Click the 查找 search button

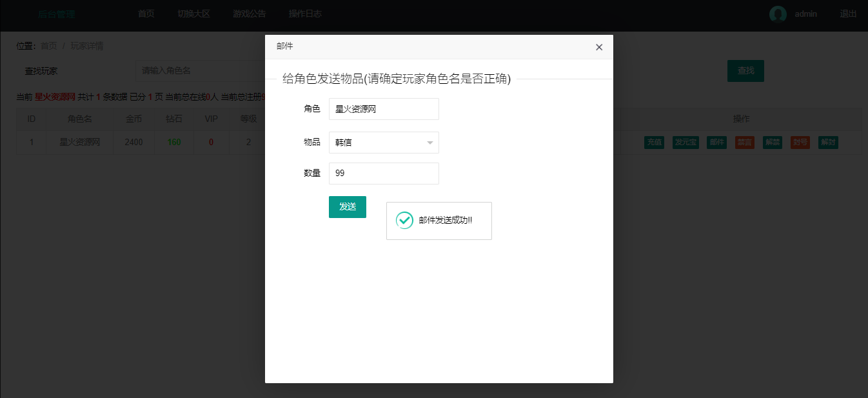tap(745, 71)
